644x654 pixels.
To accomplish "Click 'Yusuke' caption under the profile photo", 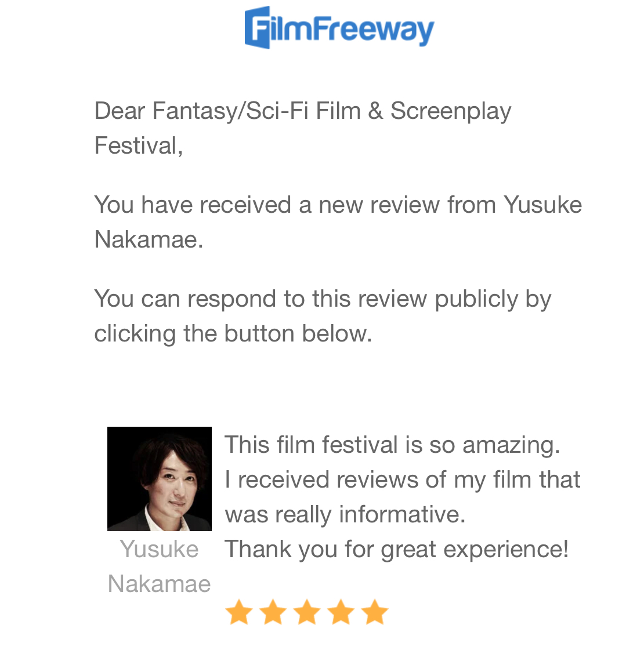I will point(160,549).
